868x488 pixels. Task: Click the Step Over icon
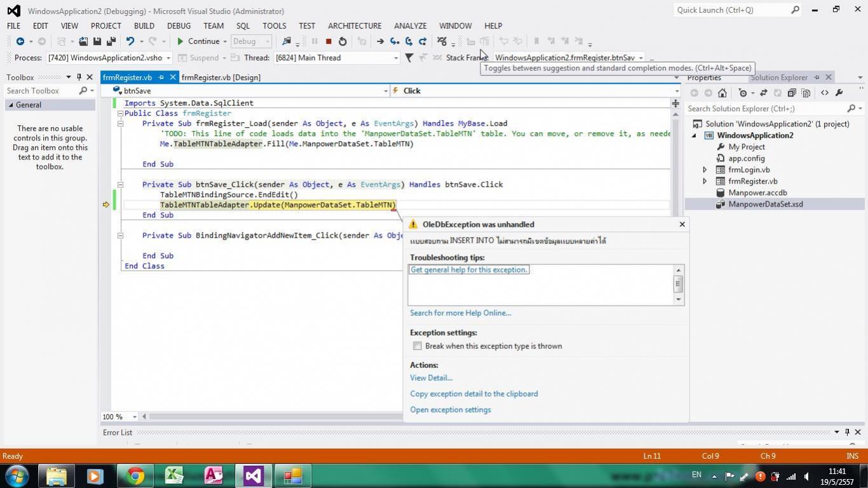point(409,41)
